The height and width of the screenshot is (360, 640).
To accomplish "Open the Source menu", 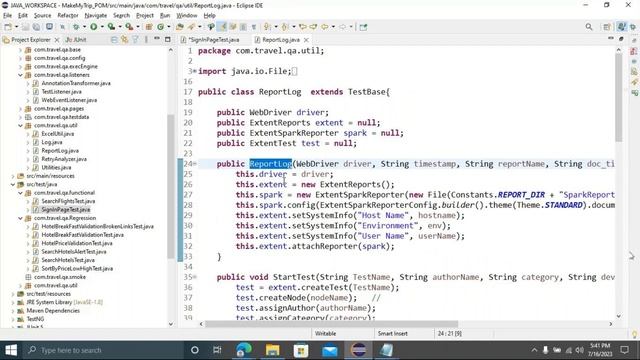I will coord(42,16).
